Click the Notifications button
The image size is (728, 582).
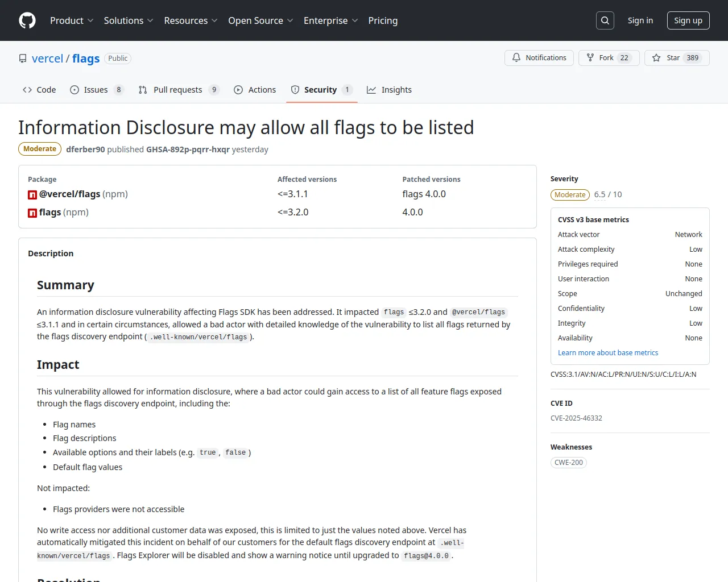click(x=539, y=57)
